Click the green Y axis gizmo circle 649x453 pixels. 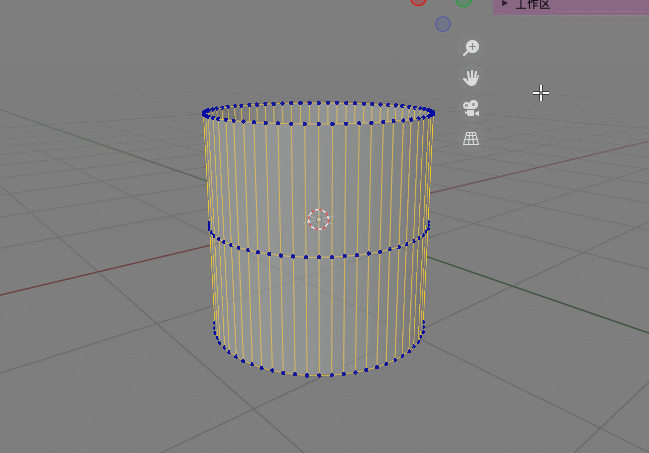464,2
